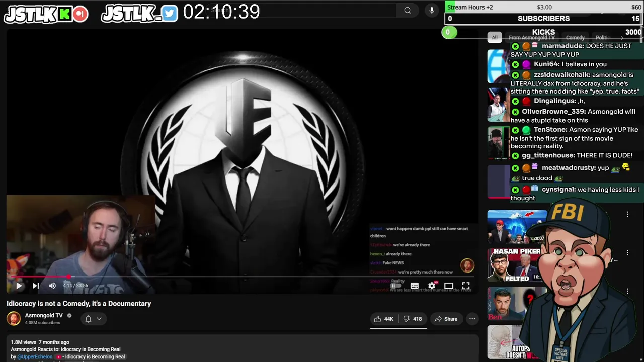Viewport: 644px width, 362px height.
Task: Activate voice search microphone icon
Action: coord(431,10)
